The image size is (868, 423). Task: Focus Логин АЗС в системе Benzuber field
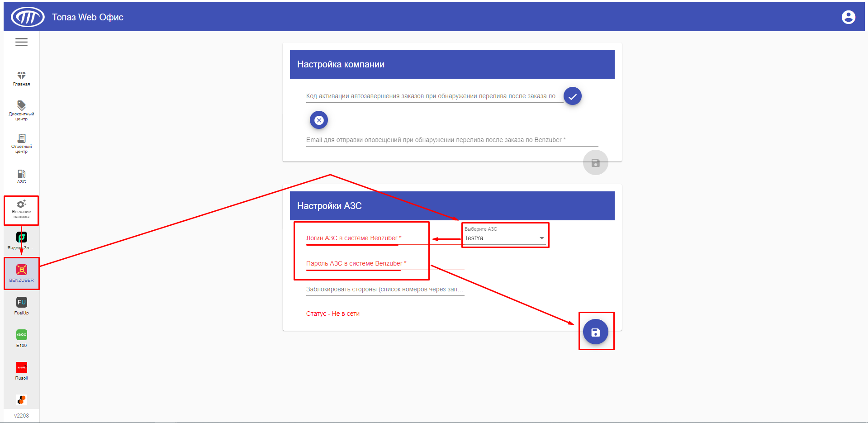[x=385, y=238]
